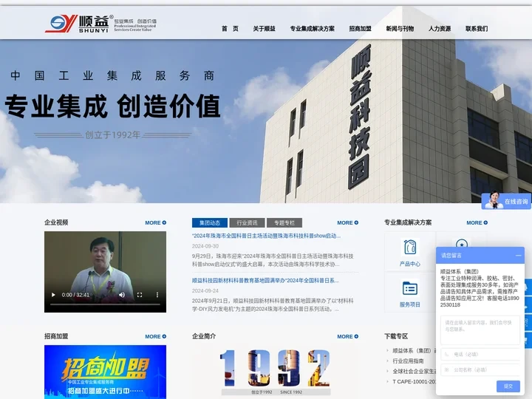Click the 9月29日 news summary text
Viewport: 532px width, 399px height.
(x=273, y=260)
